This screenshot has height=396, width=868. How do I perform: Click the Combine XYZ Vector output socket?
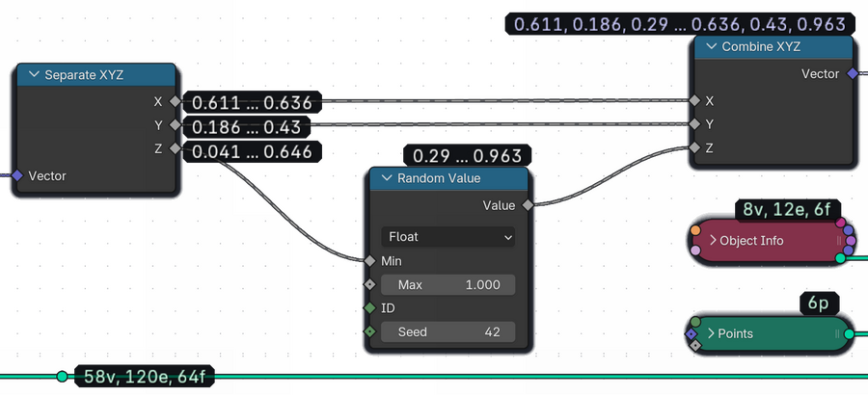[852, 74]
